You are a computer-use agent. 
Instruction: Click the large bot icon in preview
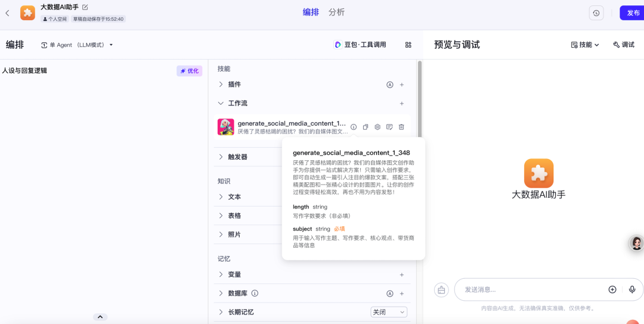(x=538, y=173)
